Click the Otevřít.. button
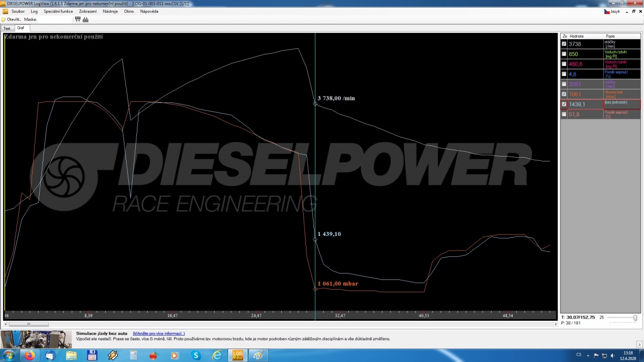Viewport: 644px width, 362px height. click(11, 19)
